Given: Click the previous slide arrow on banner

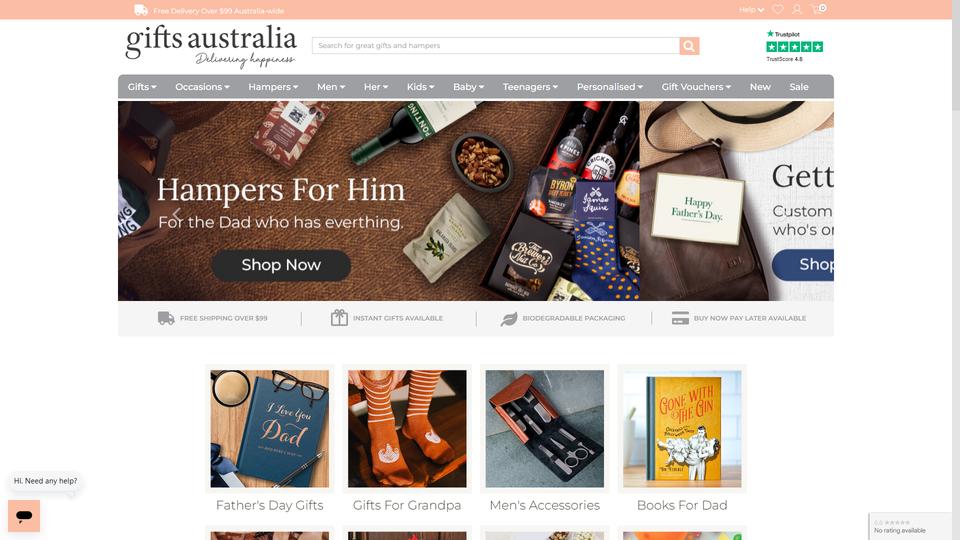Looking at the screenshot, I should tap(176, 215).
